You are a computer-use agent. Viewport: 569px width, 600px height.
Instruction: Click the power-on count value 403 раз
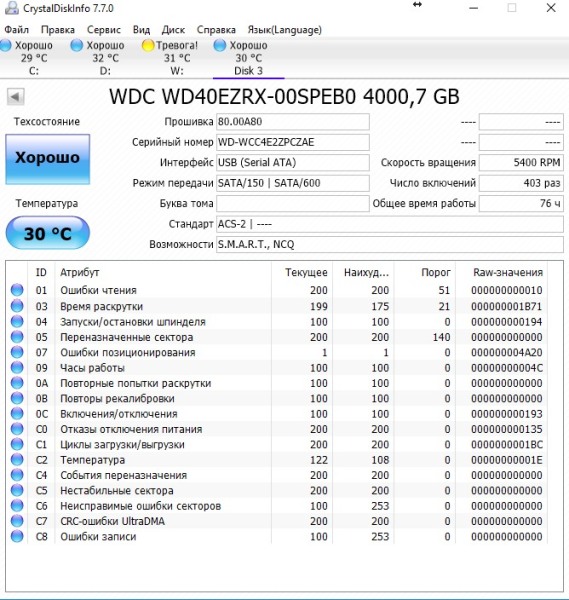pos(521,183)
